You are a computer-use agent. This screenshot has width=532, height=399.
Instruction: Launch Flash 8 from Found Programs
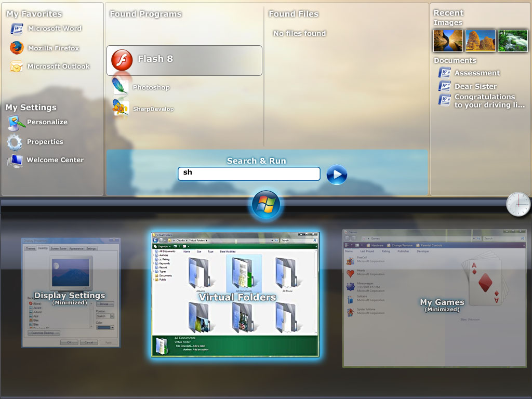point(184,60)
